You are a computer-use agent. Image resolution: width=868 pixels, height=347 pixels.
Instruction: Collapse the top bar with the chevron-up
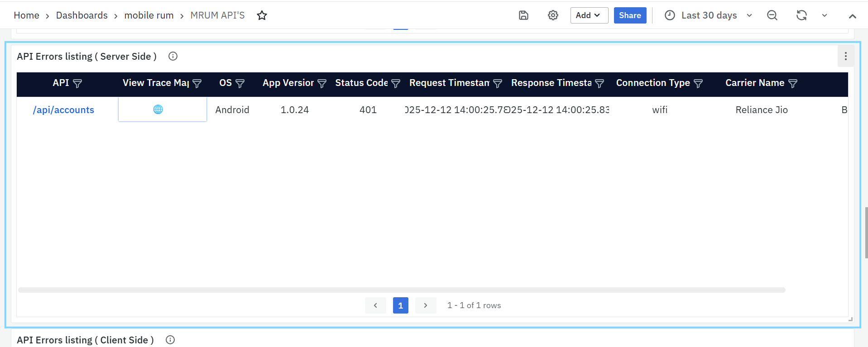852,16
